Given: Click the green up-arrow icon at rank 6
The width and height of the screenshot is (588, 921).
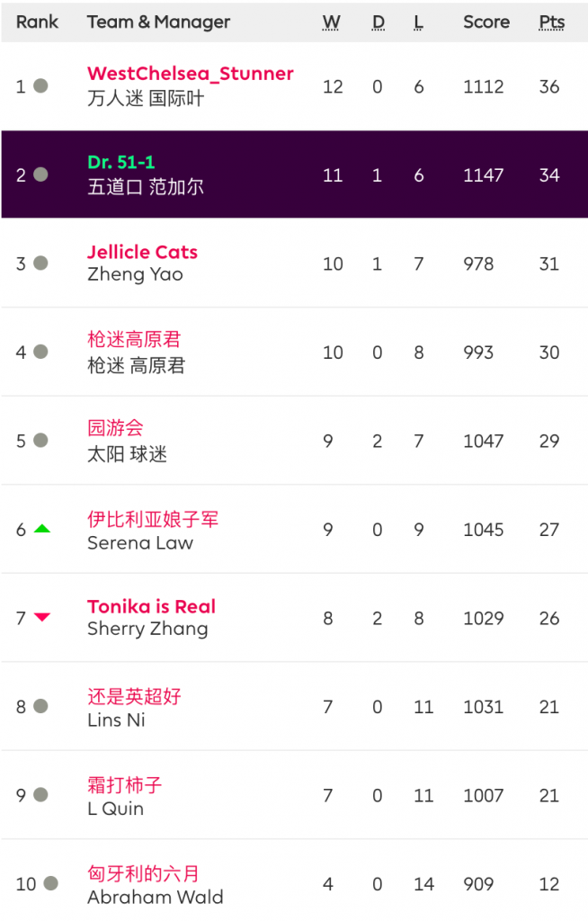Looking at the screenshot, I should point(41,529).
